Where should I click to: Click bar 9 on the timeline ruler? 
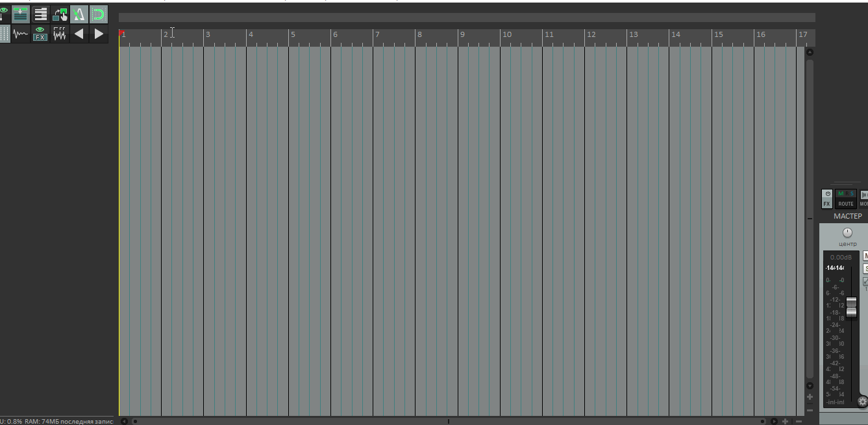462,34
